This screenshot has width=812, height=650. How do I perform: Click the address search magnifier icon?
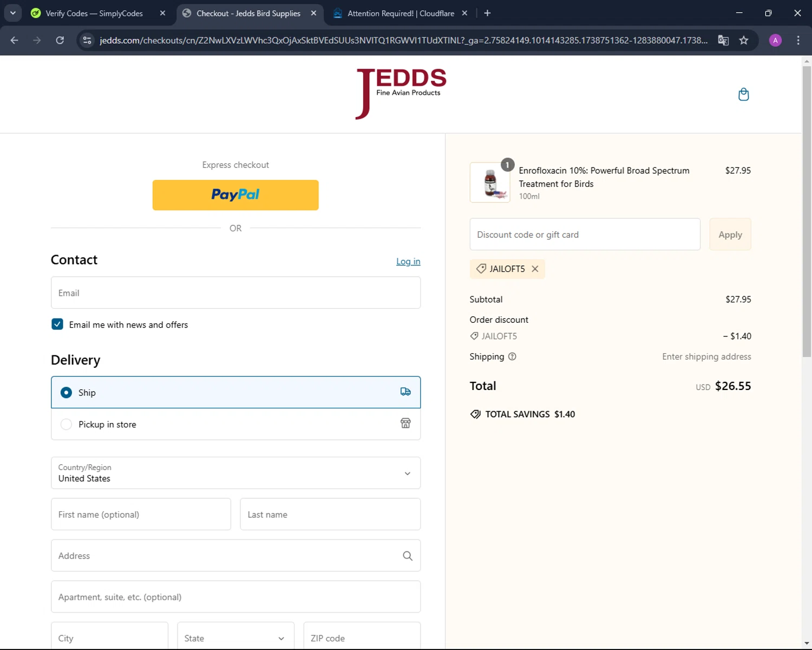click(x=408, y=556)
